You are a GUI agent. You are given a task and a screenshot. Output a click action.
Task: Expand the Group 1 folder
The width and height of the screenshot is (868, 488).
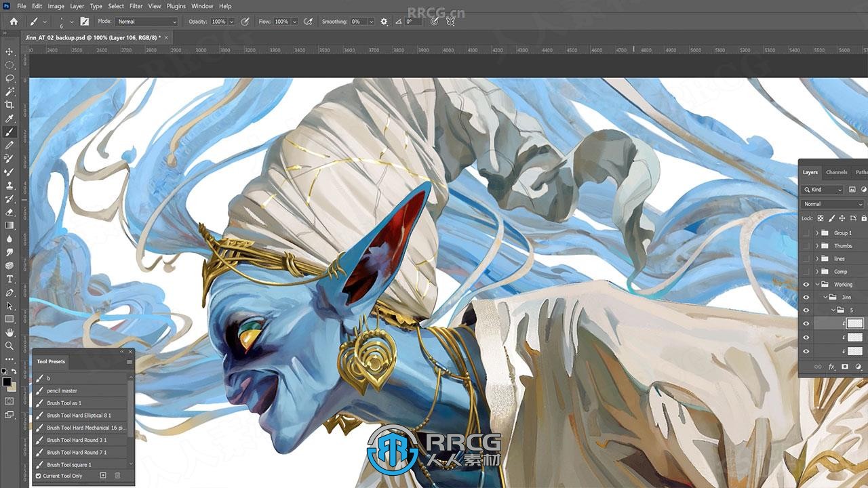(x=817, y=232)
